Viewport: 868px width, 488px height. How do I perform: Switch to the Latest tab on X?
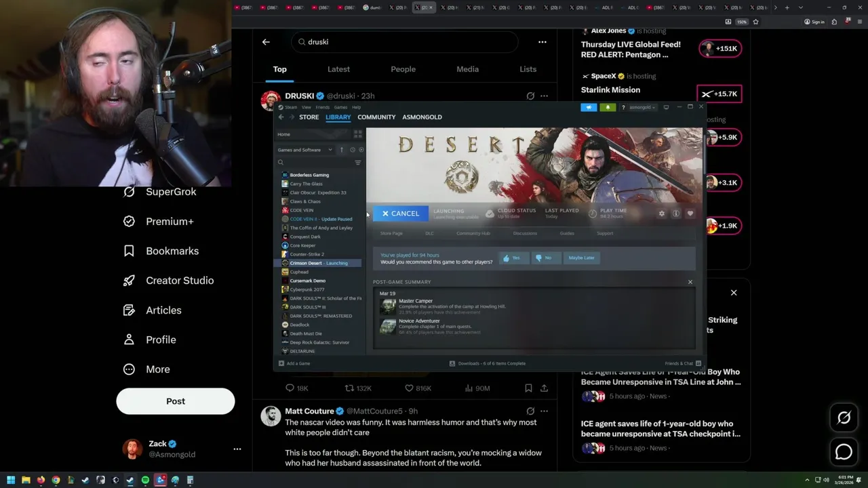[x=338, y=69]
